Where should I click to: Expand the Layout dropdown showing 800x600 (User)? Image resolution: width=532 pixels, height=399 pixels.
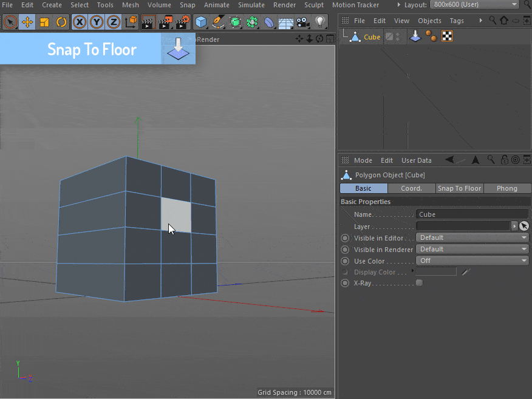coord(474,5)
